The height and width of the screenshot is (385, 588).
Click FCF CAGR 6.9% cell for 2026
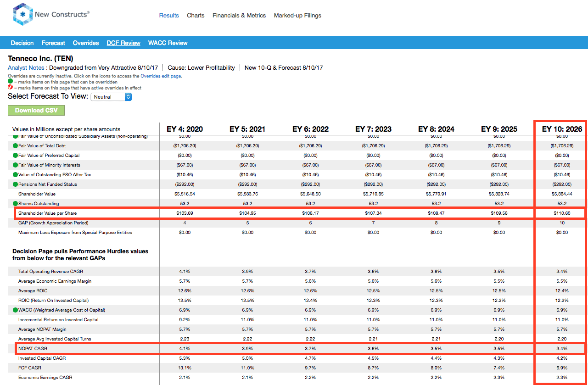tap(562, 368)
